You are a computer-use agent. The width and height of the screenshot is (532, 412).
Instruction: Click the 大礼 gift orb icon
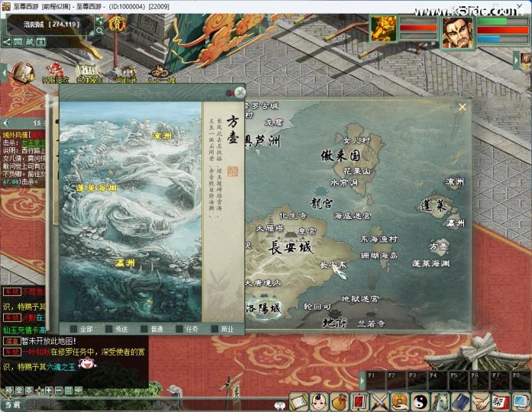click(x=24, y=73)
